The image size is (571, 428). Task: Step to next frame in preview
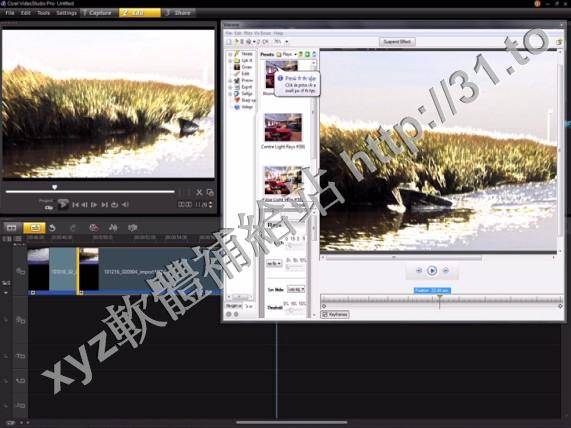coord(94,205)
